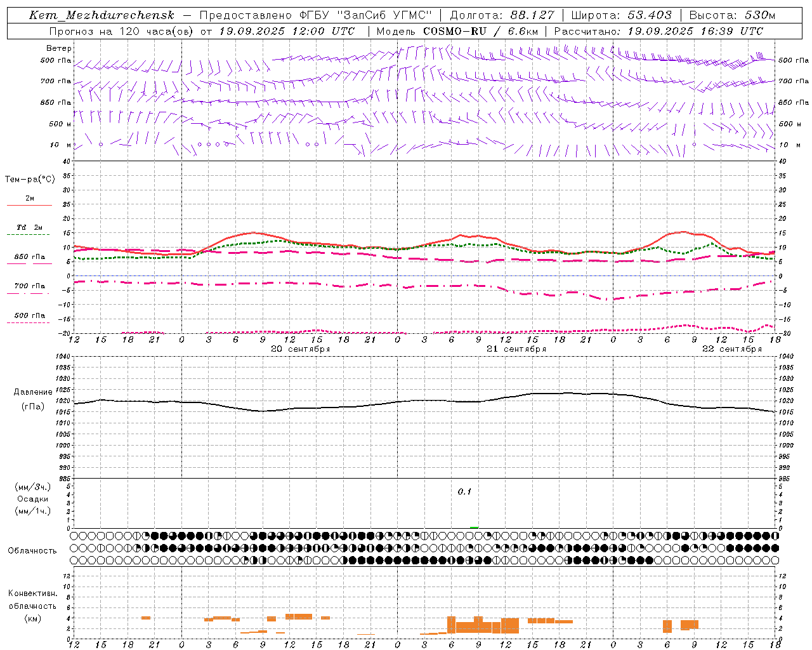Click the forecast start time 19.09.2025 12:00 UTC
This screenshot has height=650, width=812.
[286, 31]
